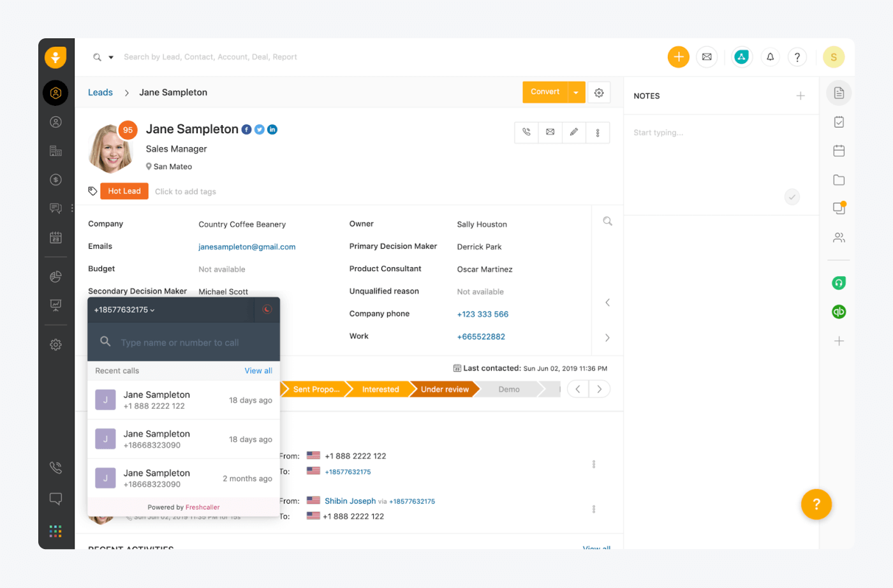Send an email via the envelope quick-action icon

coord(550,132)
